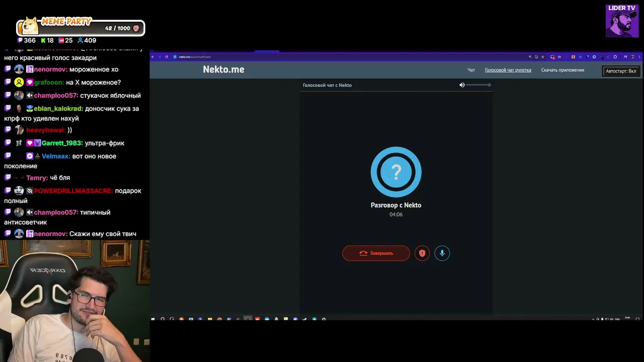Click the viewer count 409
644x362 pixels.
pyautogui.click(x=90, y=40)
